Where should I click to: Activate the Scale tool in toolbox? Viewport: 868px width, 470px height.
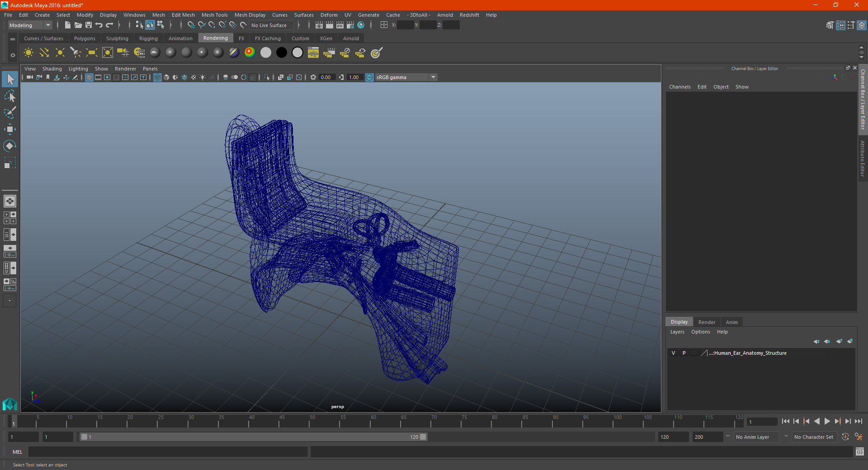click(x=10, y=163)
